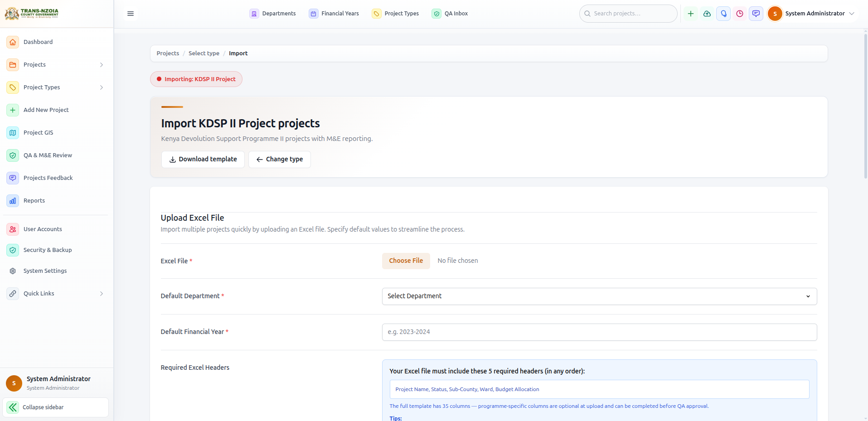Click the page vertical scrollbar
The width and height of the screenshot is (868, 421).
click(865, 106)
